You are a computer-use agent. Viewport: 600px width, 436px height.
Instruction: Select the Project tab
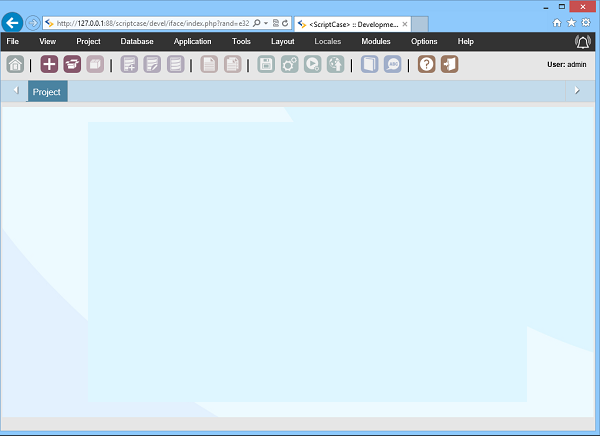47,92
